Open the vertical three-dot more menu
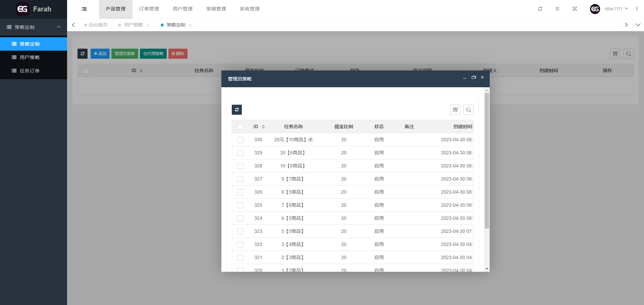Image resolution: width=644 pixels, height=305 pixels. pyautogui.click(x=636, y=9)
